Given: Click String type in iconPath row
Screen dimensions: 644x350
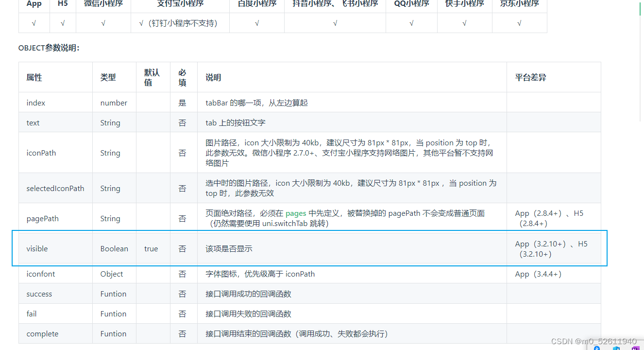Looking at the screenshot, I should pyautogui.click(x=110, y=153).
